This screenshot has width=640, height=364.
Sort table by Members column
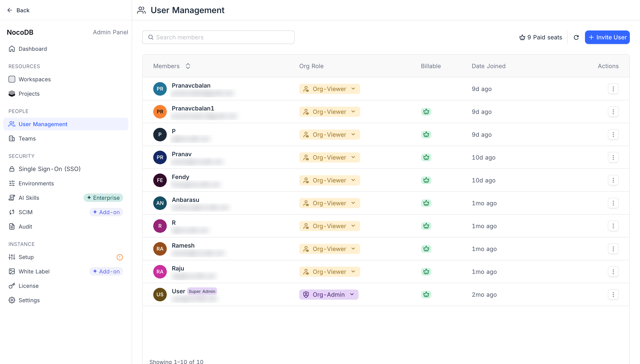coord(188,66)
